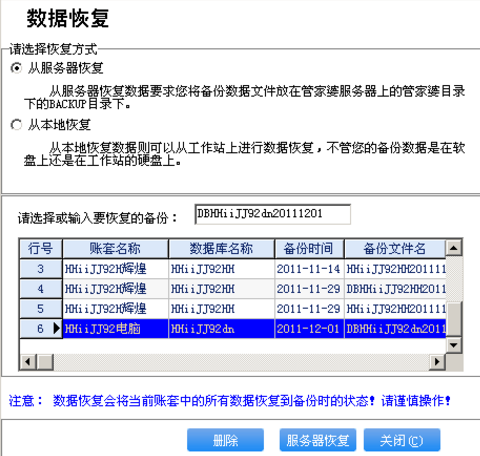This screenshot has height=456, width=480.
Task: Click the 关闭(C) button
Action: 402,440
